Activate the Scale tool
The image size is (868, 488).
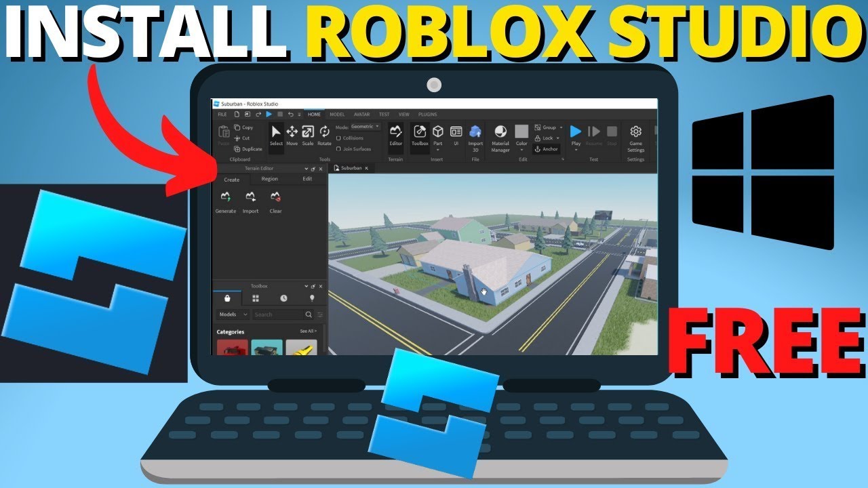(308, 136)
